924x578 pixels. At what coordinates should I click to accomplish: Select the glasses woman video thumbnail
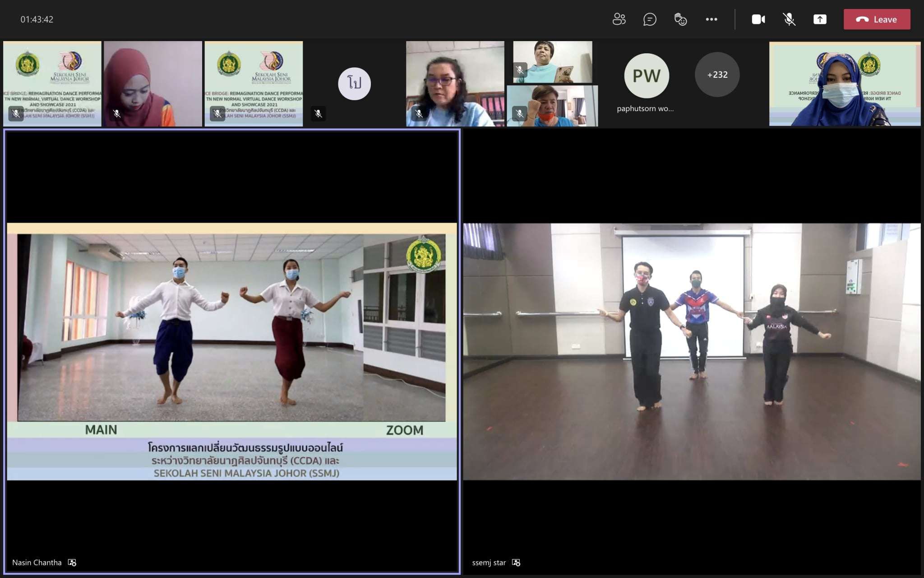click(454, 84)
